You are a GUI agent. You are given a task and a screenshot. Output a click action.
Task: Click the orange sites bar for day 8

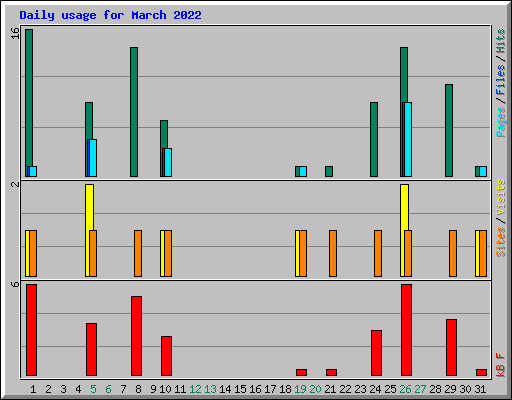pos(138,253)
